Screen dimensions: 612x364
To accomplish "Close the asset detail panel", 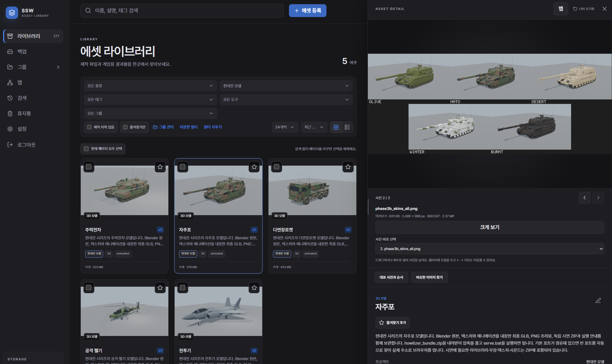I will [604, 9].
